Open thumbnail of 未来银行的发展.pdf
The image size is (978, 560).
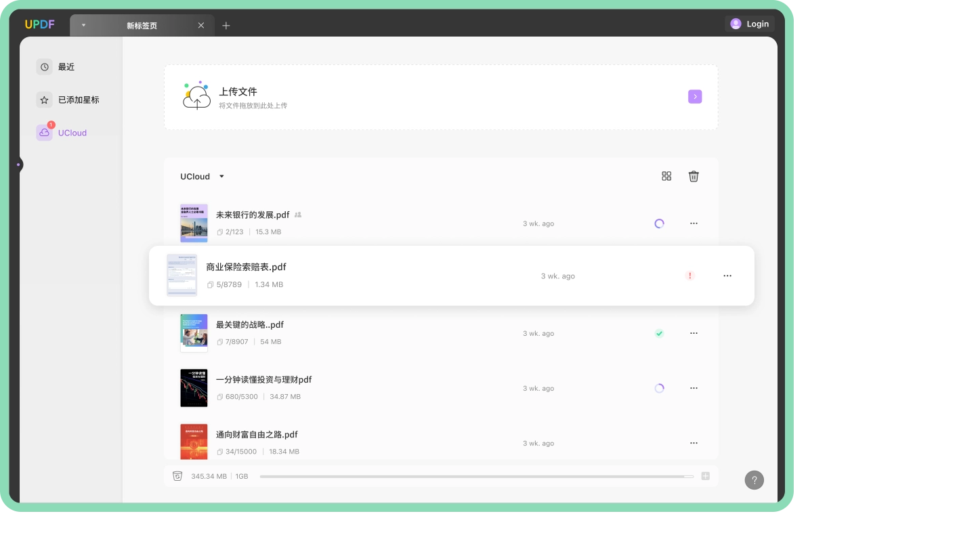[194, 223]
